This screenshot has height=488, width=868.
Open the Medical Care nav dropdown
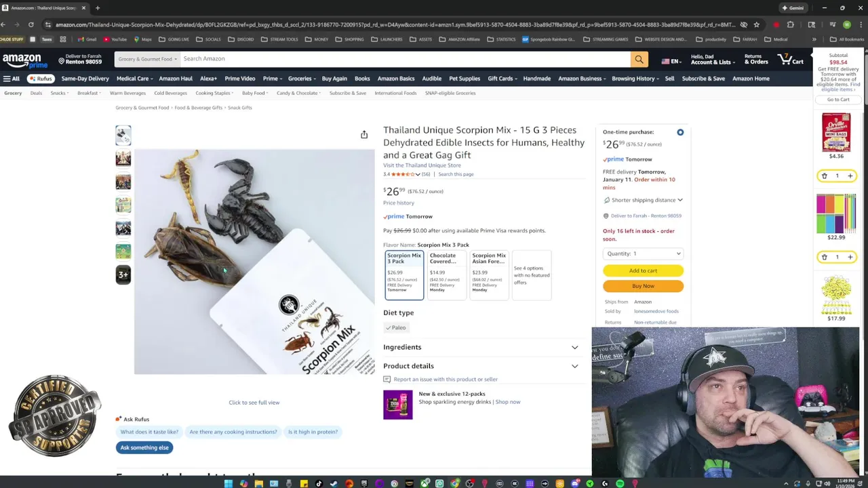pyautogui.click(x=134, y=79)
